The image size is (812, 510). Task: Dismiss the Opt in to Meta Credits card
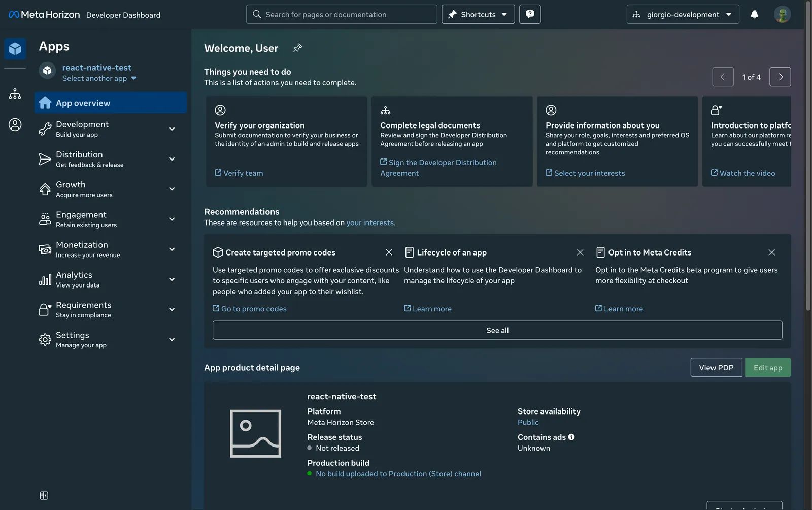(772, 252)
